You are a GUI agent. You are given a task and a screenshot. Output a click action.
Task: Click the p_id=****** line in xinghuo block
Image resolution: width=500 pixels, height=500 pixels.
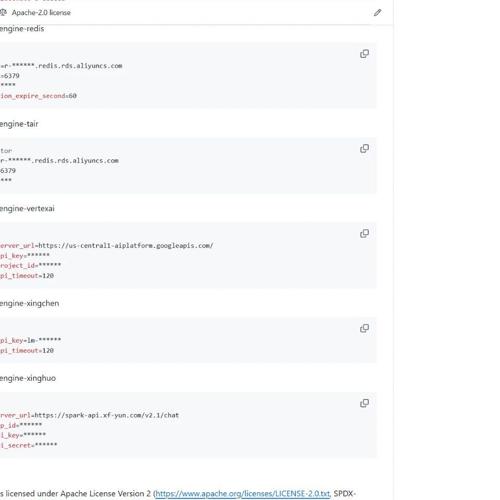(x=21, y=425)
